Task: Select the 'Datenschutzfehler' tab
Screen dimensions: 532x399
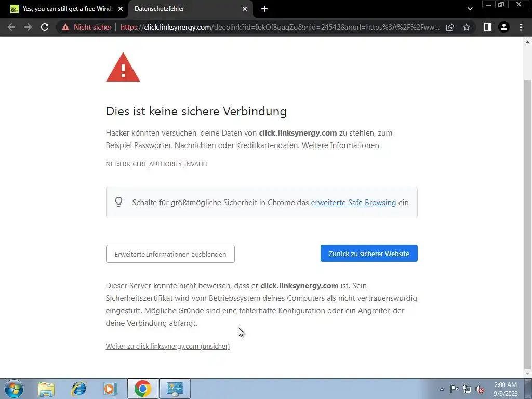Action: click(190, 9)
